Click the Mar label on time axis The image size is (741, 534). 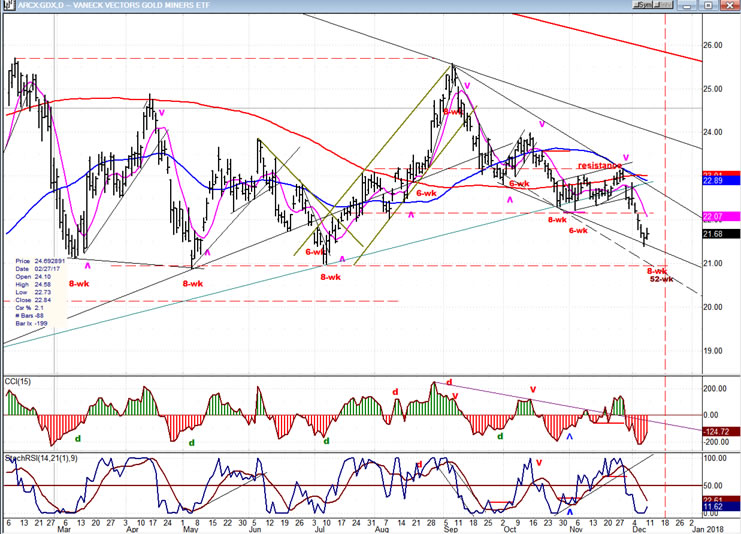64,529
